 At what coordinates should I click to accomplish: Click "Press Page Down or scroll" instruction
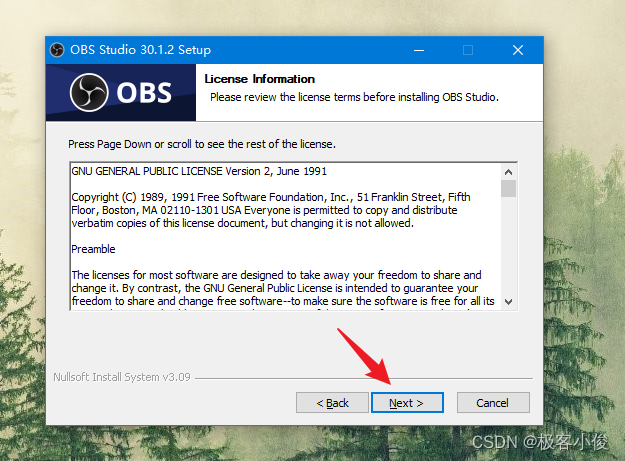click(202, 144)
